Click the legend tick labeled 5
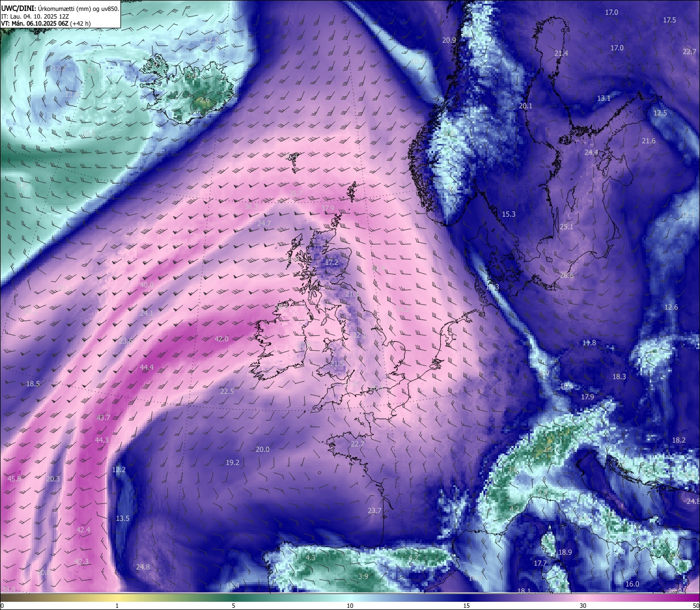Image resolution: width=700 pixels, height=610 pixels. tap(234, 606)
